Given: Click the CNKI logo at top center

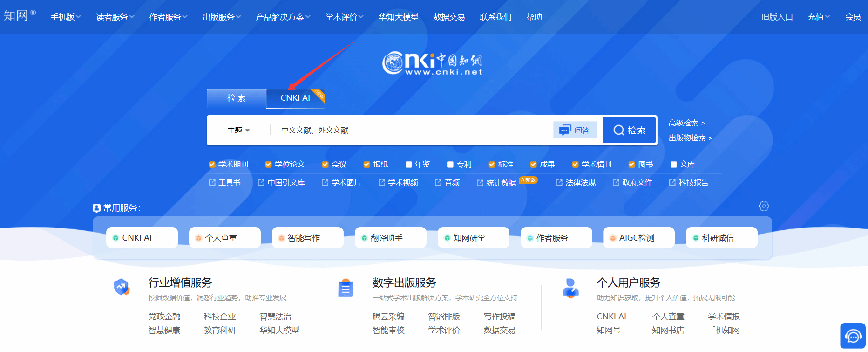Looking at the screenshot, I should (x=432, y=63).
